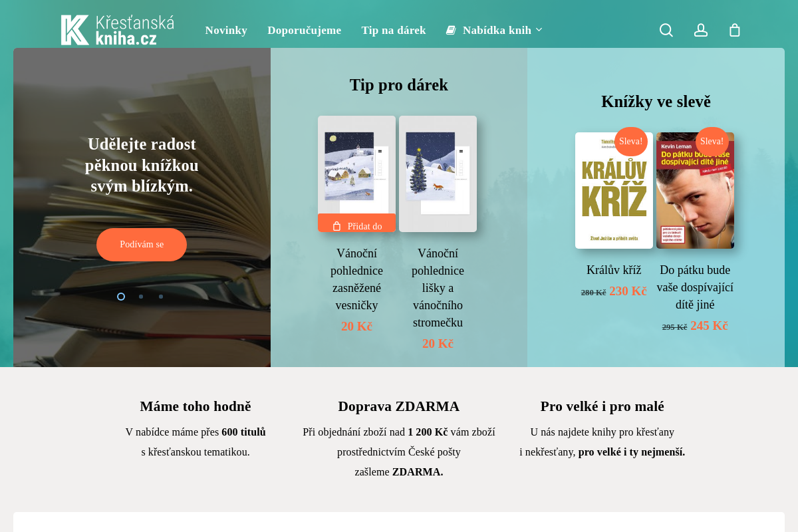Click the Sleva! badge on Králův kříž
The height and width of the screenshot is (532, 798).
(x=630, y=141)
